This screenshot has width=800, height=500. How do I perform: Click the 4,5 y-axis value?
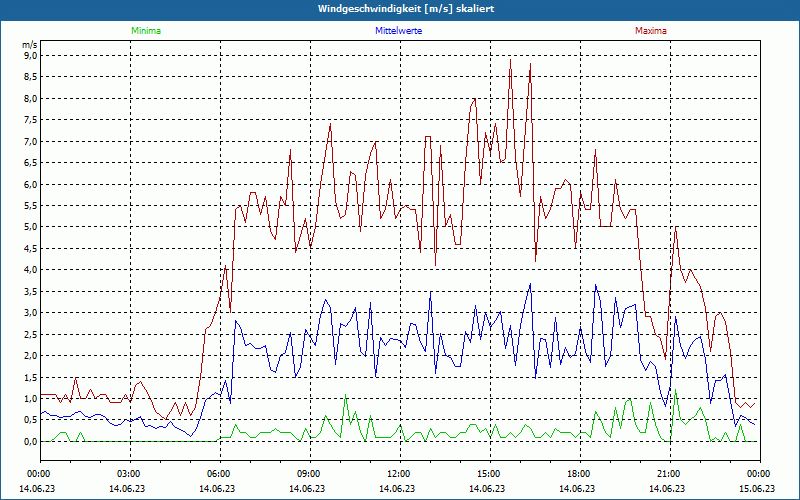(31, 248)
